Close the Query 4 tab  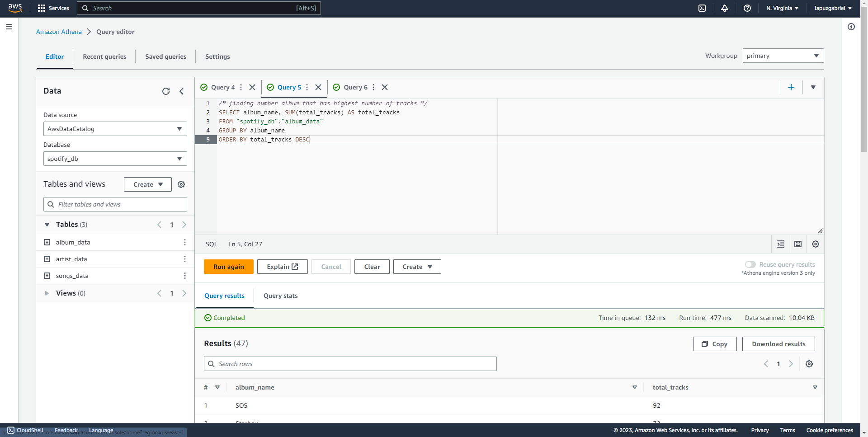[x=252, y=87]
